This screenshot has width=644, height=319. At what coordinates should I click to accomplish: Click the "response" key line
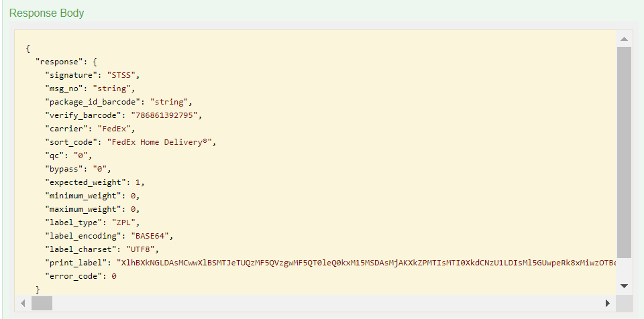coord(66,62)
